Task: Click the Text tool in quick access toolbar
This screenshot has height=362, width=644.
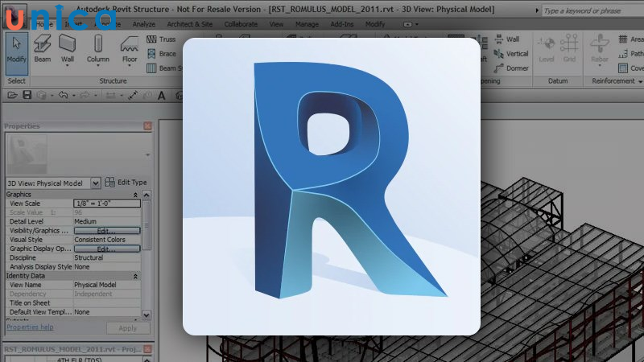Action: pos(162,96)
